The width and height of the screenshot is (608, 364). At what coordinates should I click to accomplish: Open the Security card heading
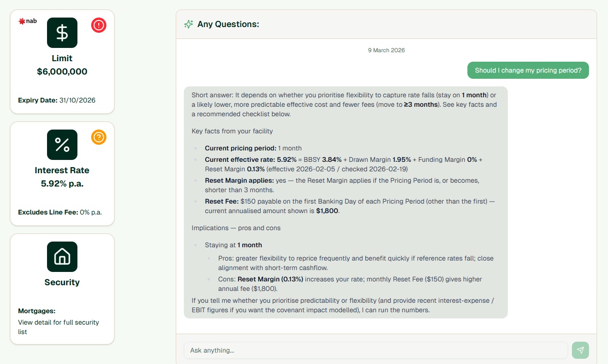[x=62, y=282]
